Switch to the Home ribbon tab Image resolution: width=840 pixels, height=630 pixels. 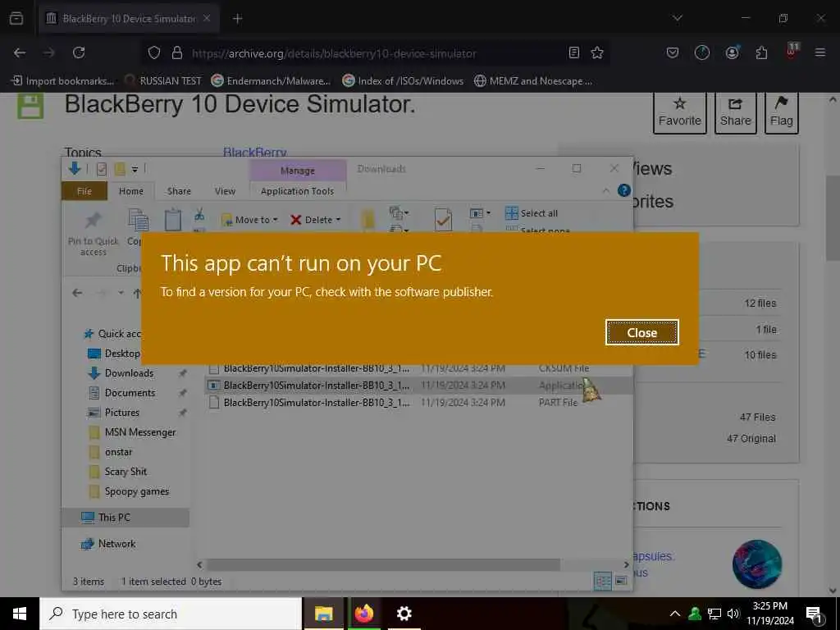[x=131, y=191]
